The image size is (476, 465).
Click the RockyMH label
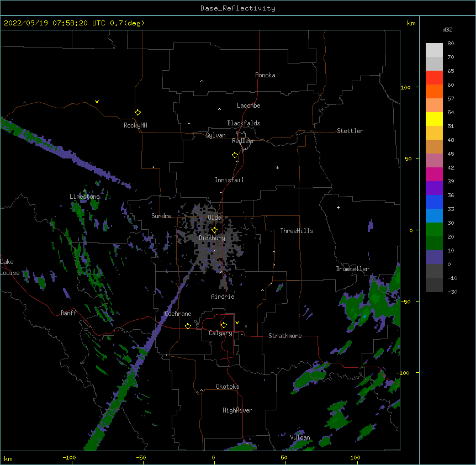135,125
